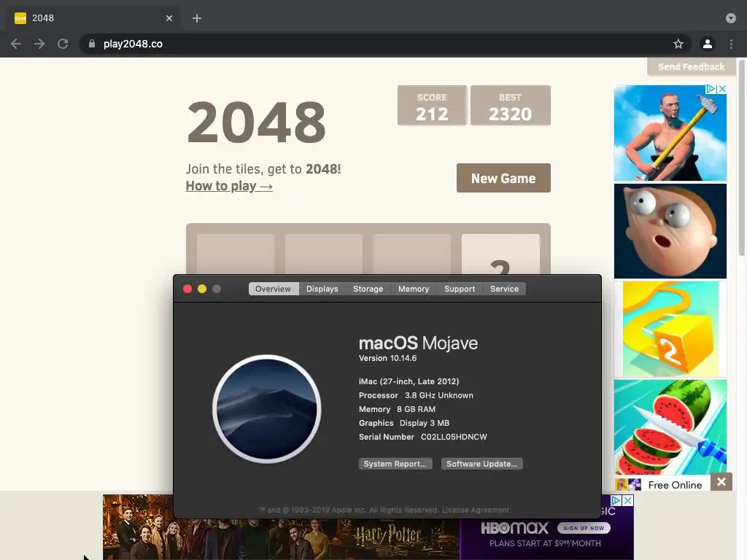This screenshot has width=747, height=560.
Task: Open the License Agreement link
Action: (476, 510)
